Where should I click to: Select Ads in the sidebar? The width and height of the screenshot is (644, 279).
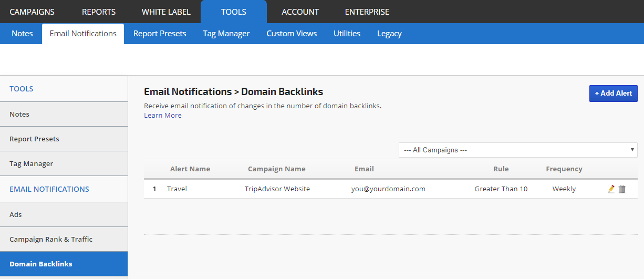click(16, 214)
